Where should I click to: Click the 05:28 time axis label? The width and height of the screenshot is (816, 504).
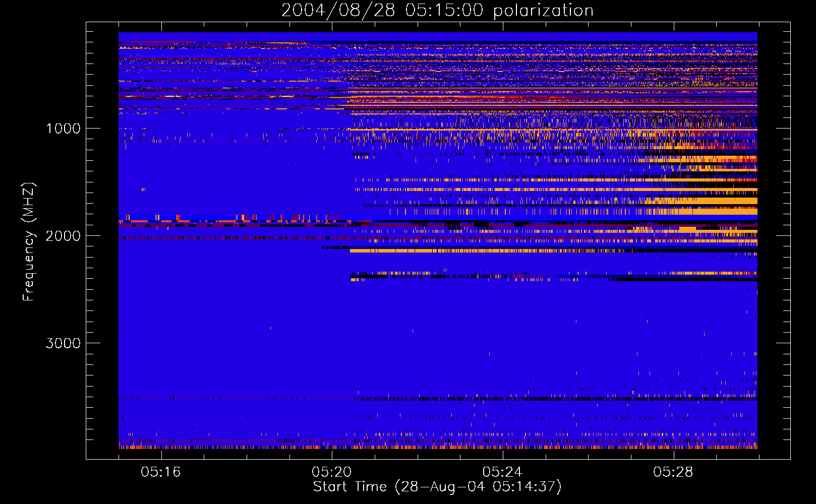pyautogui.click(x=673, y=472)
